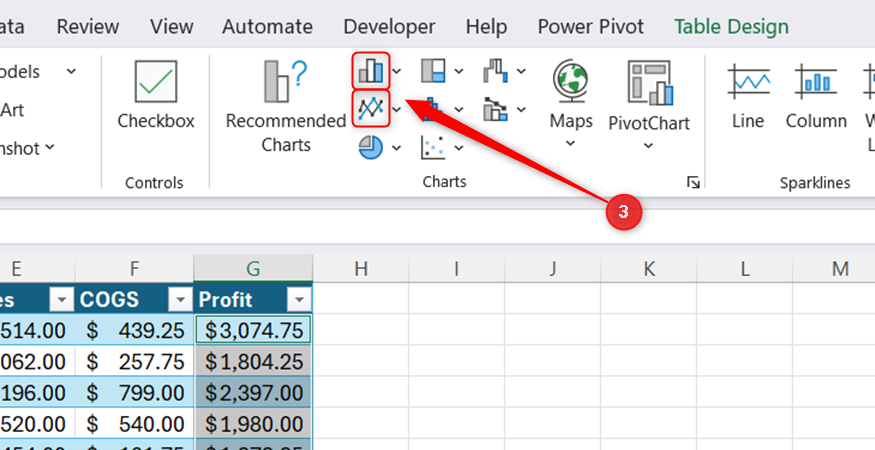Open the View tab
This screenshot has height=450, width=875.
click(x=172, y=26)
